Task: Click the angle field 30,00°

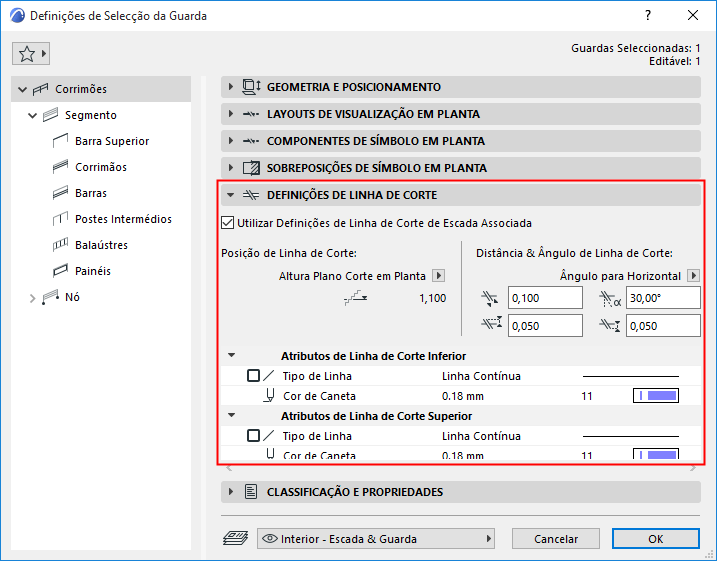Action: coord(663,298)
